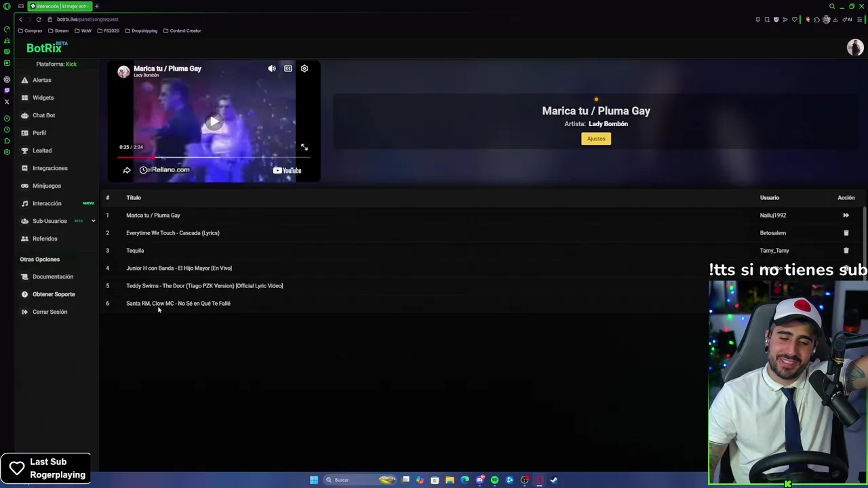Select the Tequila song row

click(x=484, y=251)
